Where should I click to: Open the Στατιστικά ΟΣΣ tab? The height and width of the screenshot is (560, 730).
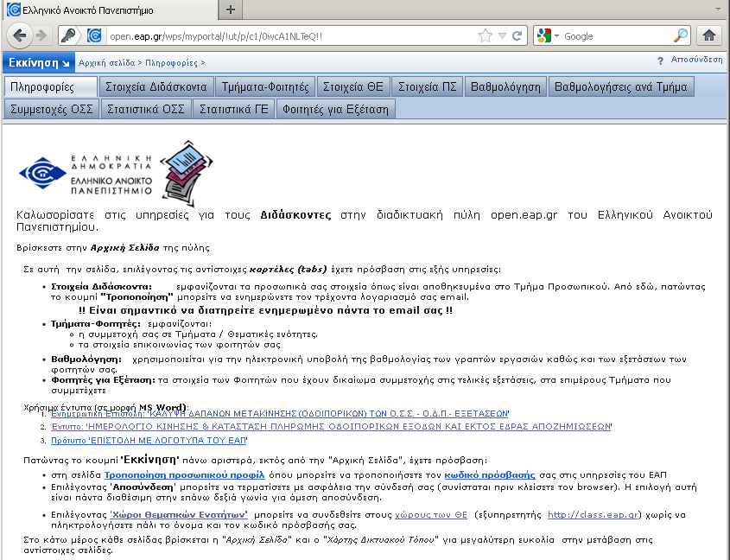[146, 109]
